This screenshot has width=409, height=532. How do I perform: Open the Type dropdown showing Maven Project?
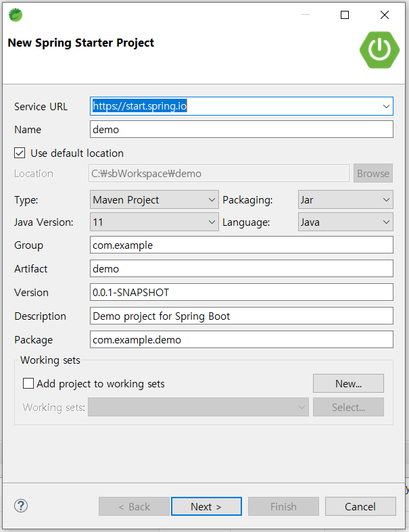point(154,199)
